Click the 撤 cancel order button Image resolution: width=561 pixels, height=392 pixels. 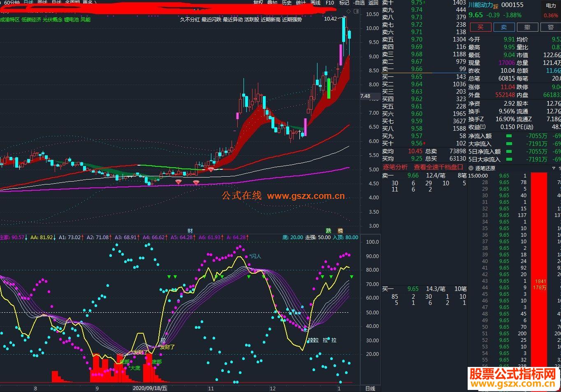point(527,27)
